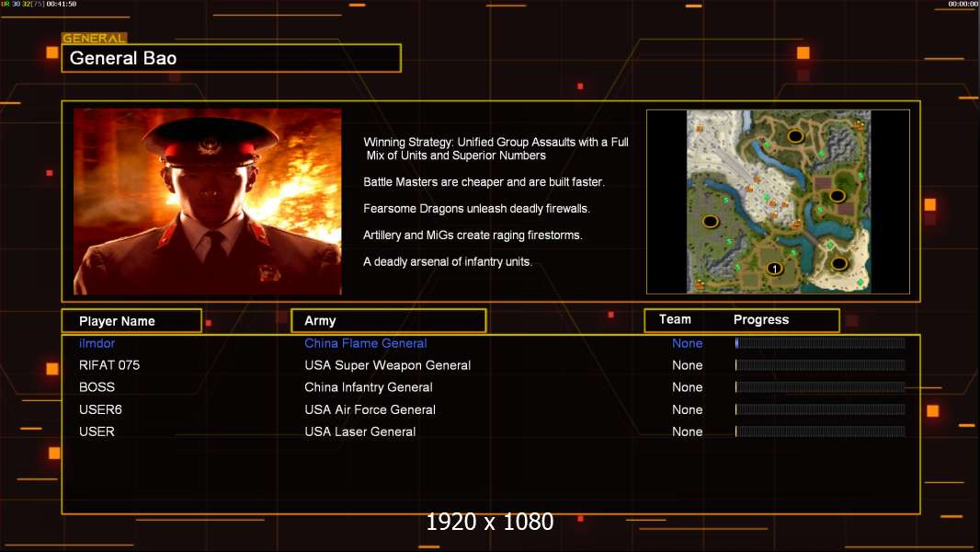Click the Team column header
The image size is (980, 552).
coord(675,319)
